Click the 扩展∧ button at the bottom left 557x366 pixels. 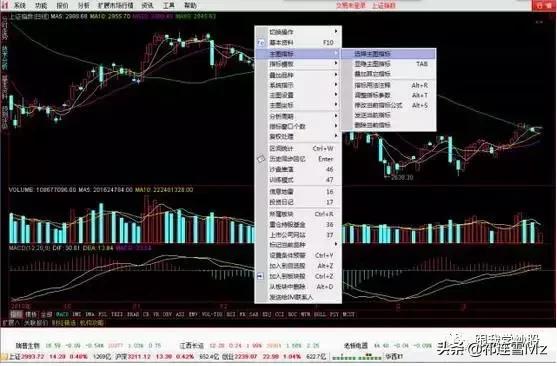coord(11,323)
